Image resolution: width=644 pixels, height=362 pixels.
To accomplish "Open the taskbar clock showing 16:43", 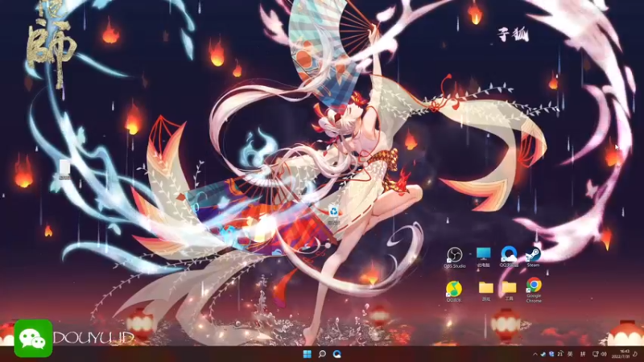I will pos(621,354).
